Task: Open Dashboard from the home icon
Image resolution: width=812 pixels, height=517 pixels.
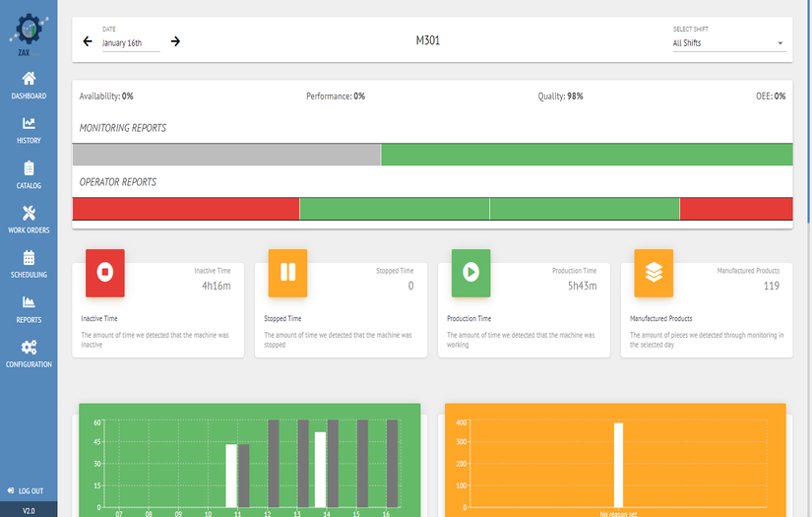Action: coord(29,79)
